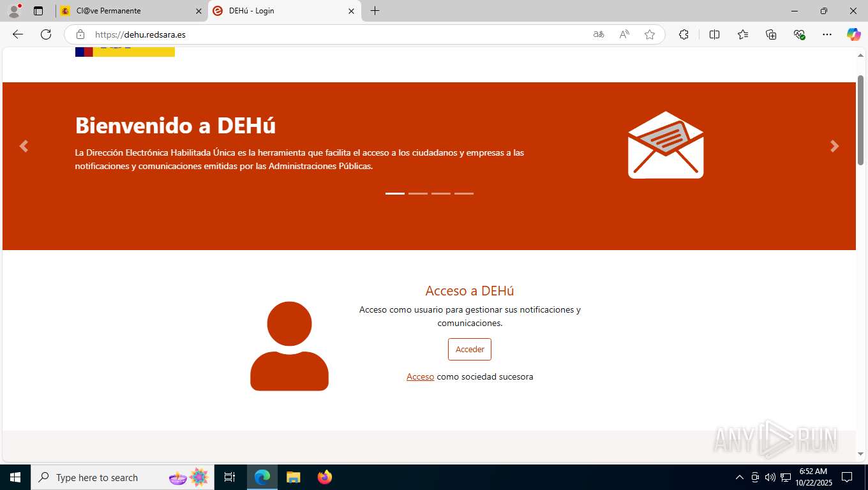The height and width of the screenshot is (490, 868).
Task: Open the Extensions puzzle icon
Action: click(684, 34)
